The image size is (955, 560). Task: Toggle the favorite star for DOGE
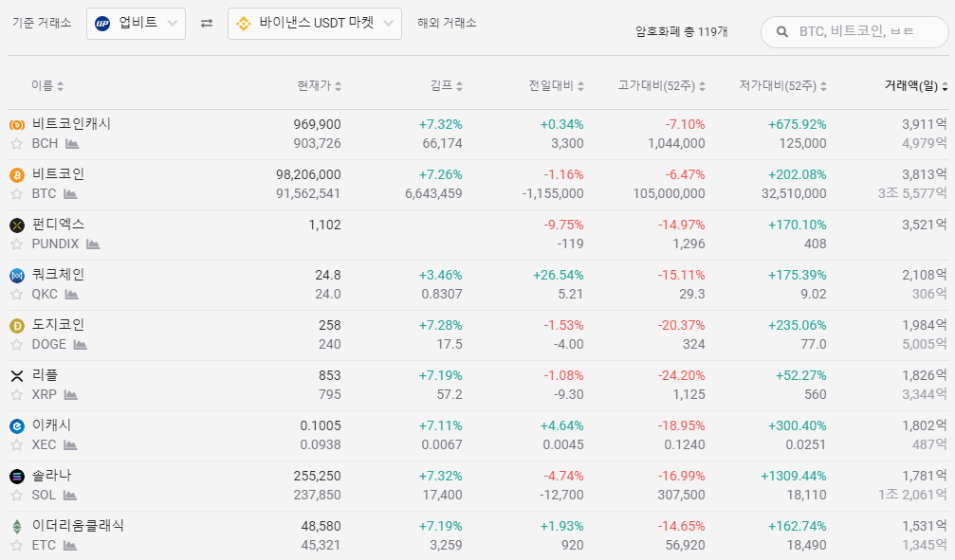[x=16, y=345]
